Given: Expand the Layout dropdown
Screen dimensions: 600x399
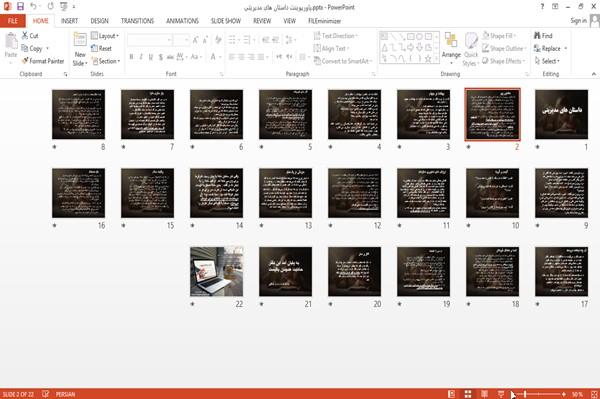Looking at the screenshot, I should click(105, 36).
